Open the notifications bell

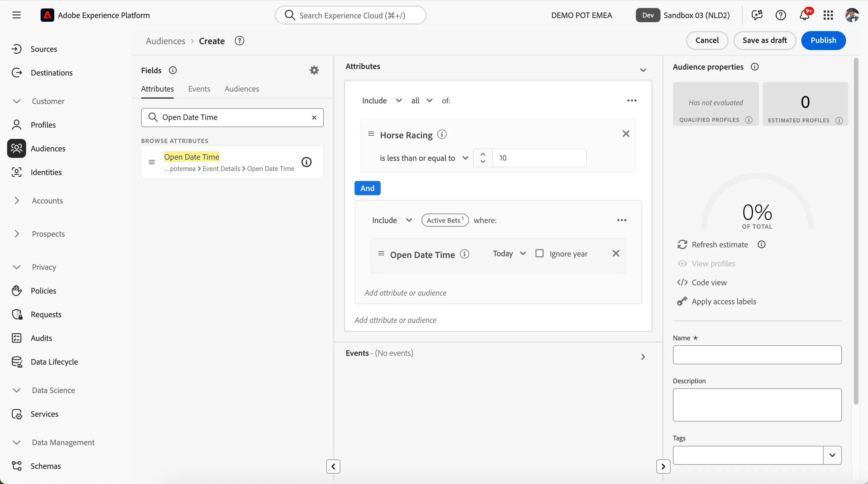[805, 15]
